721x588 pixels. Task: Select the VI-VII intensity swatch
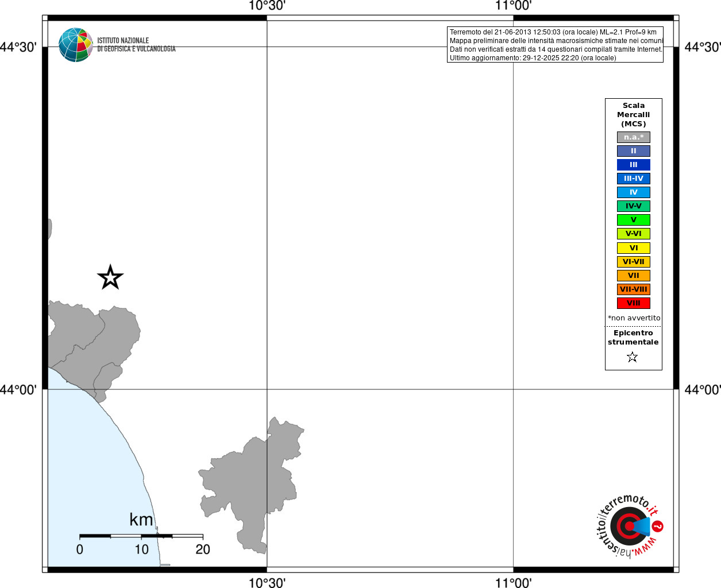click(634, 262)
